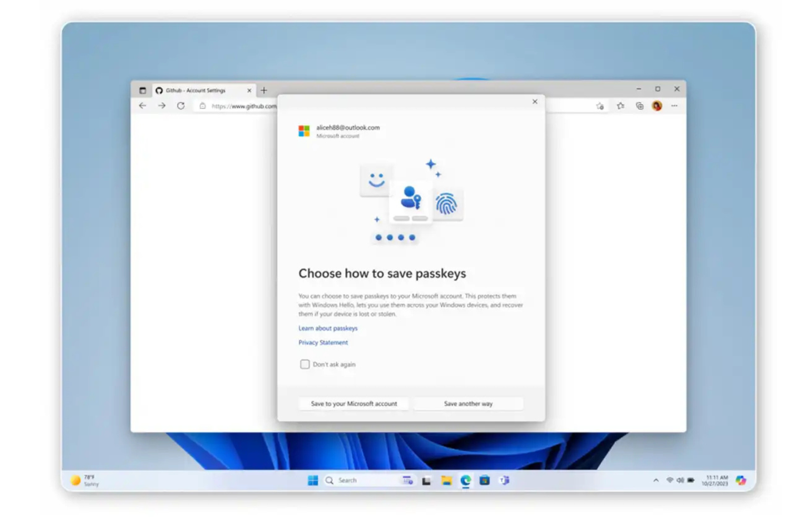Open Learn about passkeys link
812x517 pixels.
tap(328, 328)
